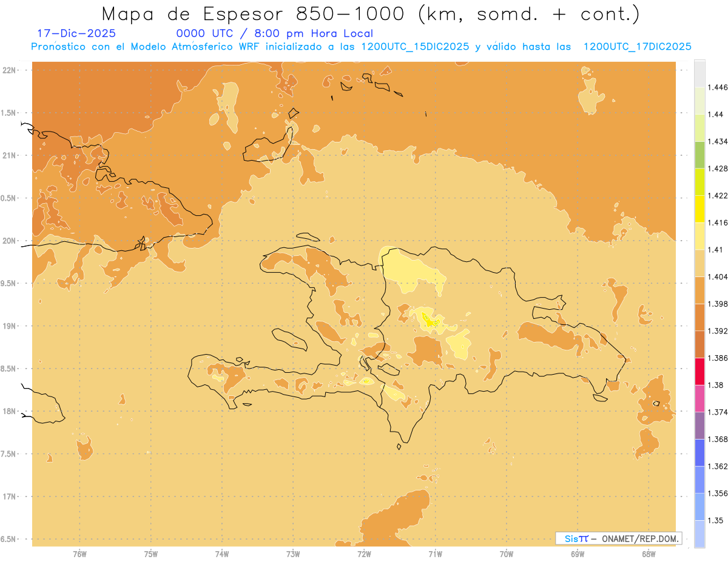Click the legend value 1.422

coord(718,195)
